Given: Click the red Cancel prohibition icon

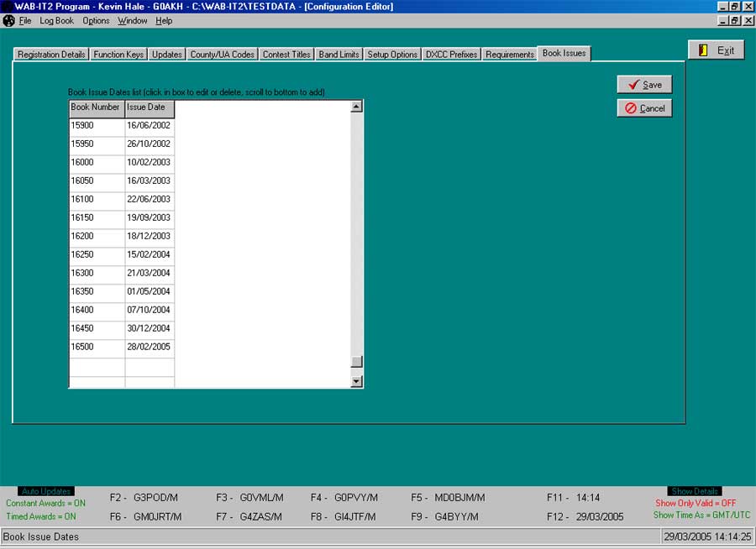Looking at the screenshot, I should 632,107.
